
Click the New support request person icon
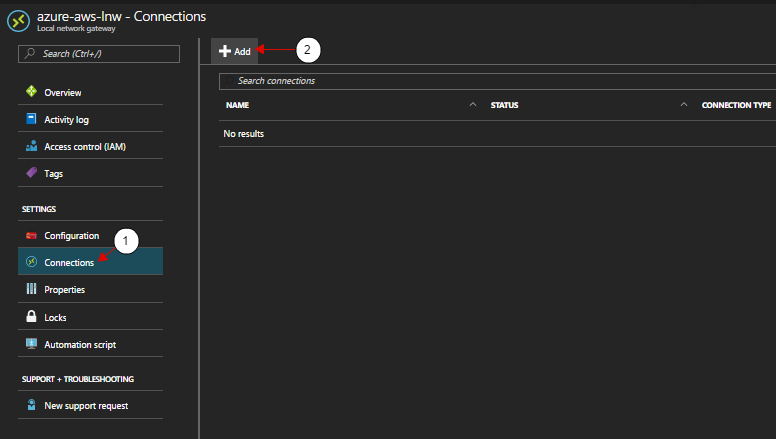coord(31,405)
